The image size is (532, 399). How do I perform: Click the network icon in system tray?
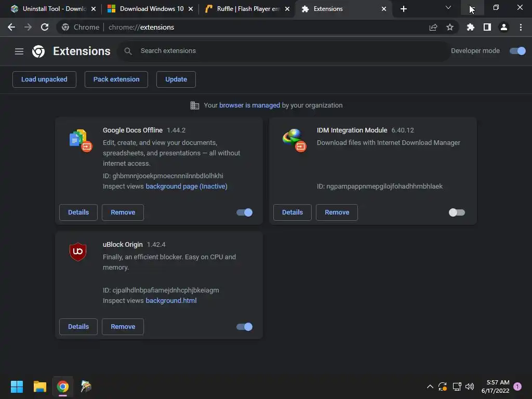(x=457, y=387)
